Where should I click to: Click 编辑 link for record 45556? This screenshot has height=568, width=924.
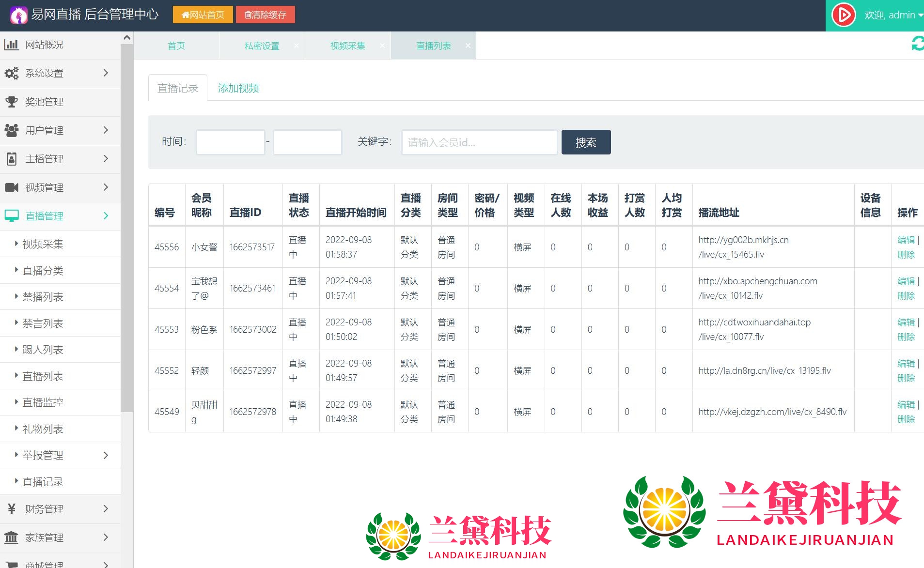coord(906,240)
